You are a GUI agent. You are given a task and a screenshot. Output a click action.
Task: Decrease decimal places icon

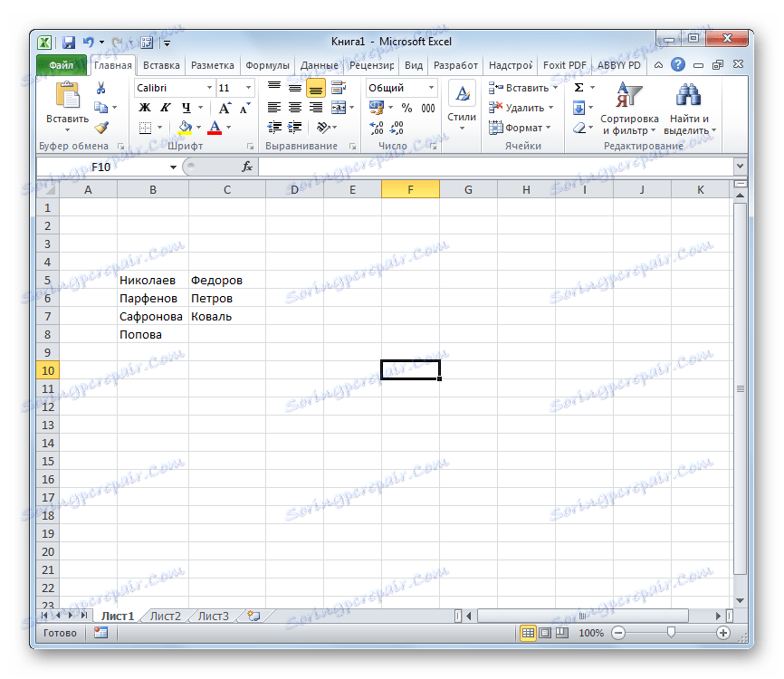[x=397, y=128]
